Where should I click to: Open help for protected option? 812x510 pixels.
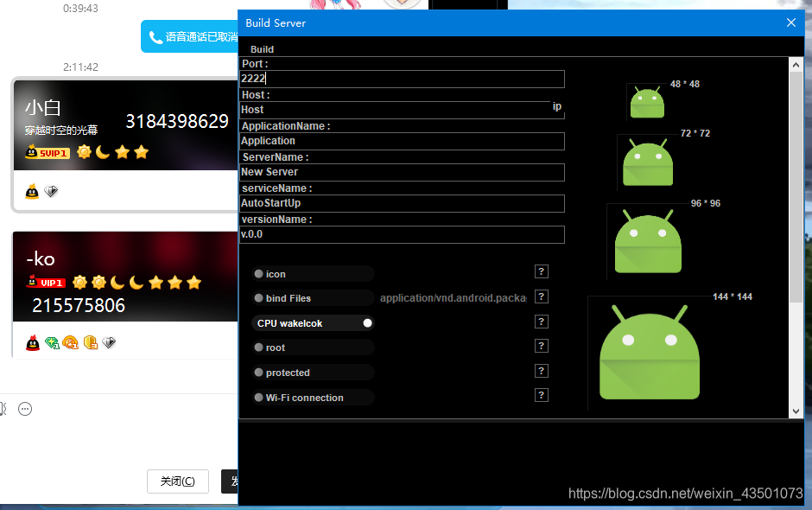(541, 371)
